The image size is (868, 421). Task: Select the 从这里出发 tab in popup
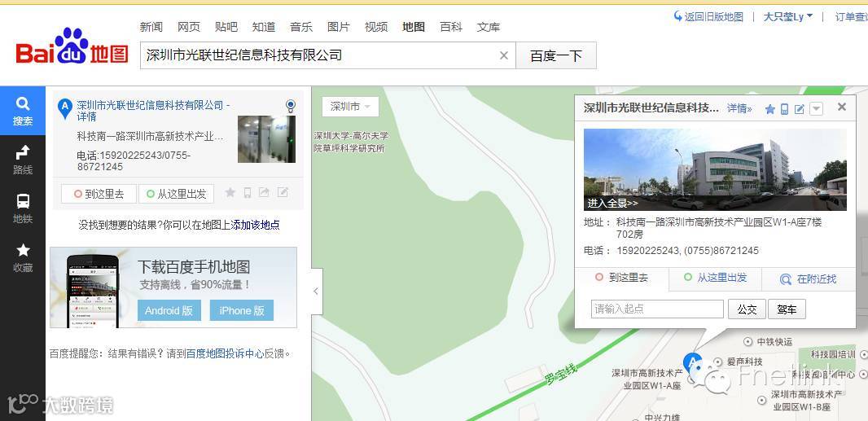[x=715, y=278]
